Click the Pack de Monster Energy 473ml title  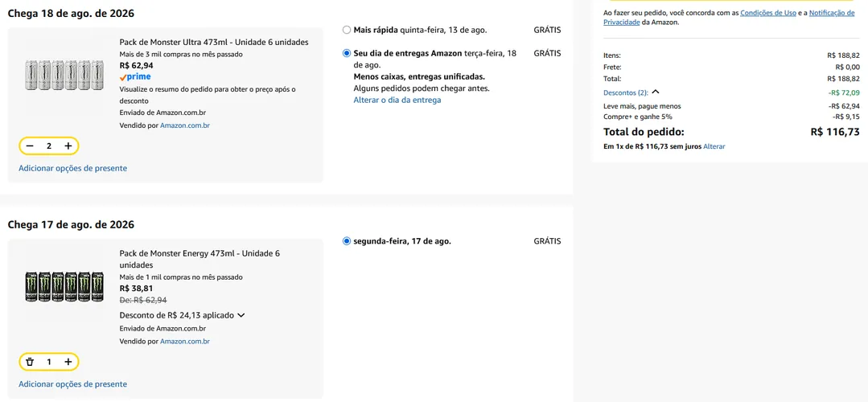200,260
